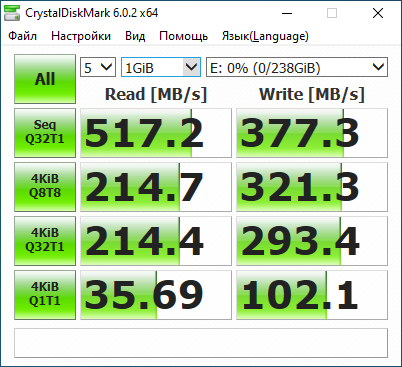Open the test count dropdown showing 5

pyautogui.click(x=98, y=67)
